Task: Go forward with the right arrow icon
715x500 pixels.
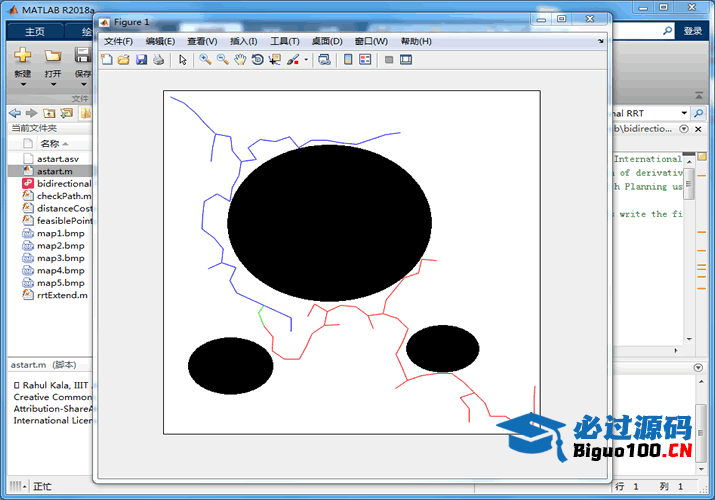Action: tap(31, 113)
